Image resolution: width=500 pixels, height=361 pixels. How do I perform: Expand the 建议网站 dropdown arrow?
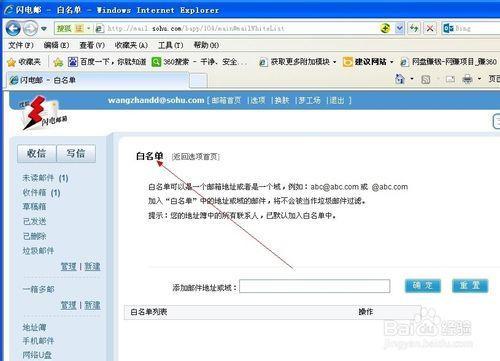click(x=392, y=62)
